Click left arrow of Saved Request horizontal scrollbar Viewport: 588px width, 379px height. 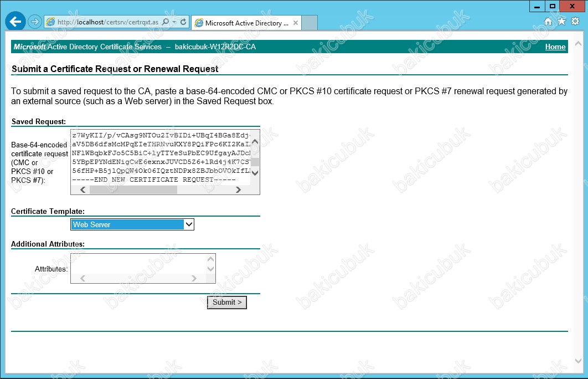pyautogui.click(x=83, y=190)
